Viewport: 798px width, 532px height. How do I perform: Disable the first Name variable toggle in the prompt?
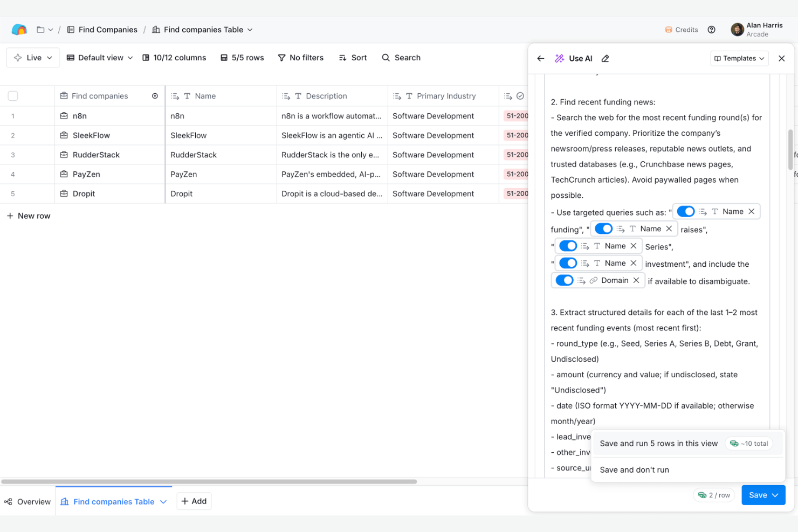point(685,211)
